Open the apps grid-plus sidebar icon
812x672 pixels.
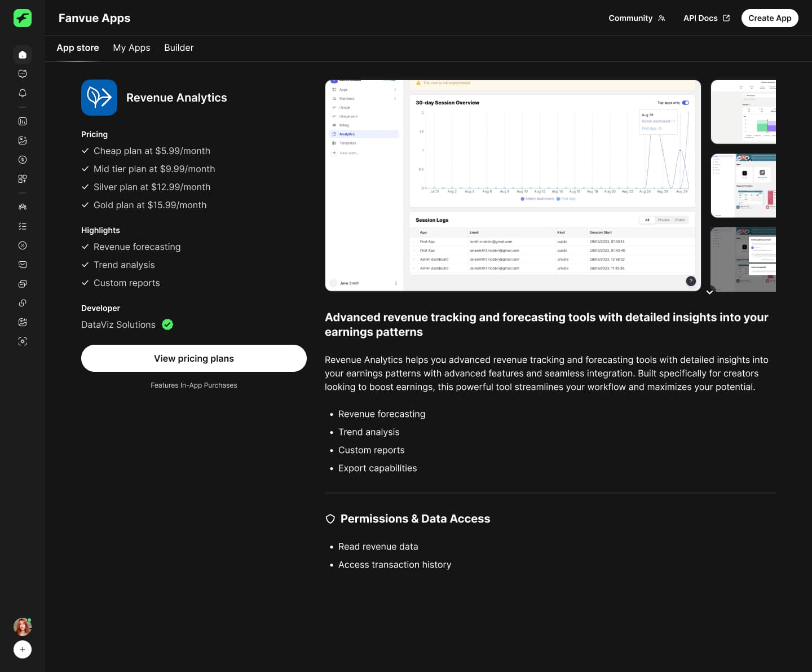pos(23,179)
